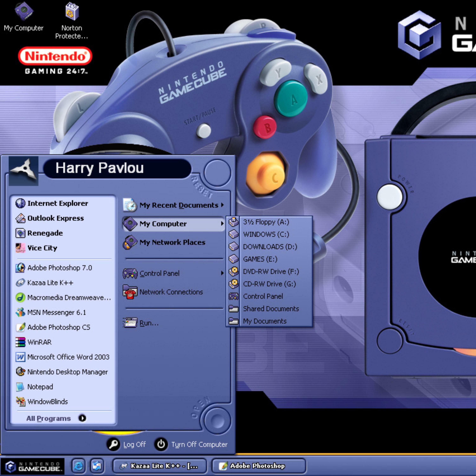Image resolution: width=476 pixels, height=476 pixels.
Task: Open the Kazaa Lite K++ icon
Action: tap(20, 283)
